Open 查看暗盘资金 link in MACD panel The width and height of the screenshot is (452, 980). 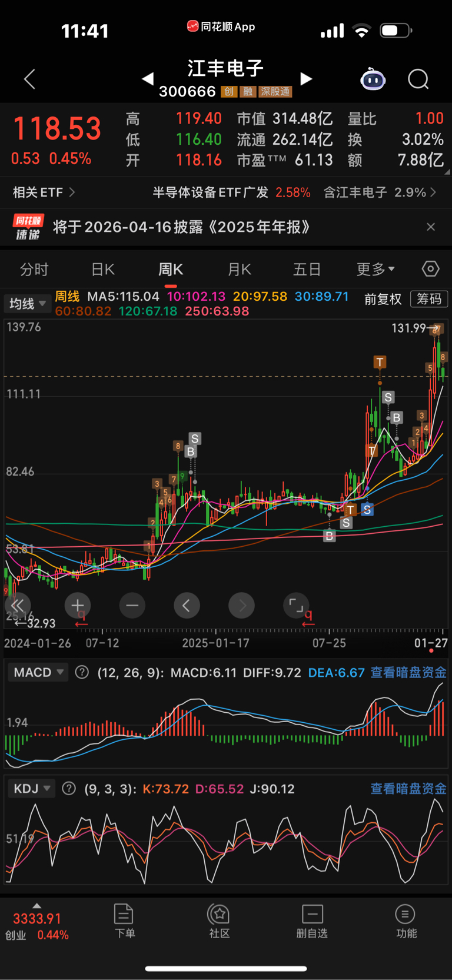[x=408, y=672]
